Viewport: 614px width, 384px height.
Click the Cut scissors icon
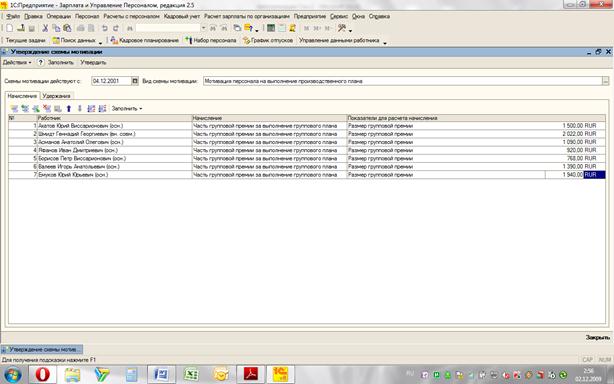click(45, 28)
